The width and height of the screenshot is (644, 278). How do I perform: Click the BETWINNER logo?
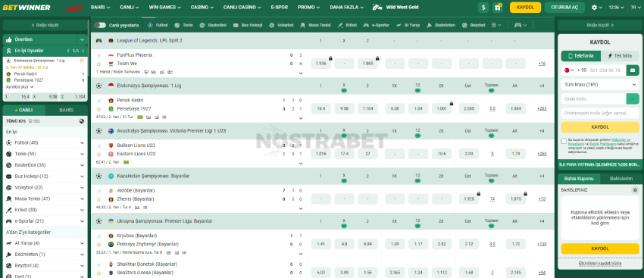coord(27,8)
